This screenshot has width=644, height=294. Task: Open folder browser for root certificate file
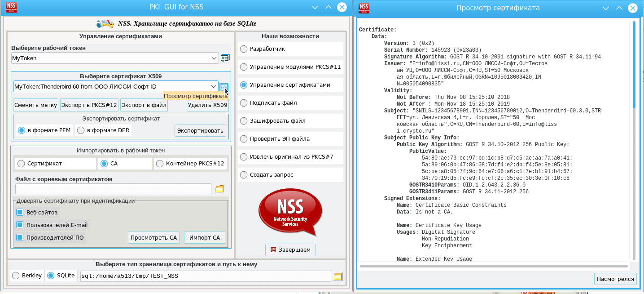(219, 189)
